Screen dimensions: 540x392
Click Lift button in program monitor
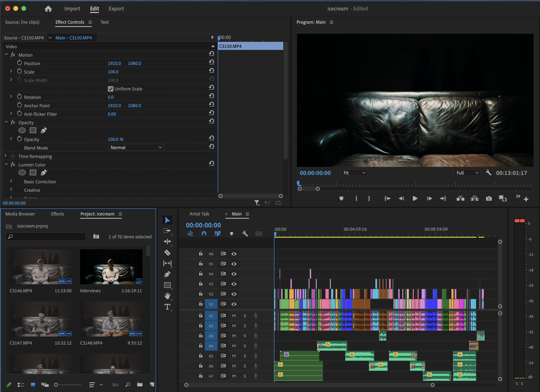(x=460, y=199)
